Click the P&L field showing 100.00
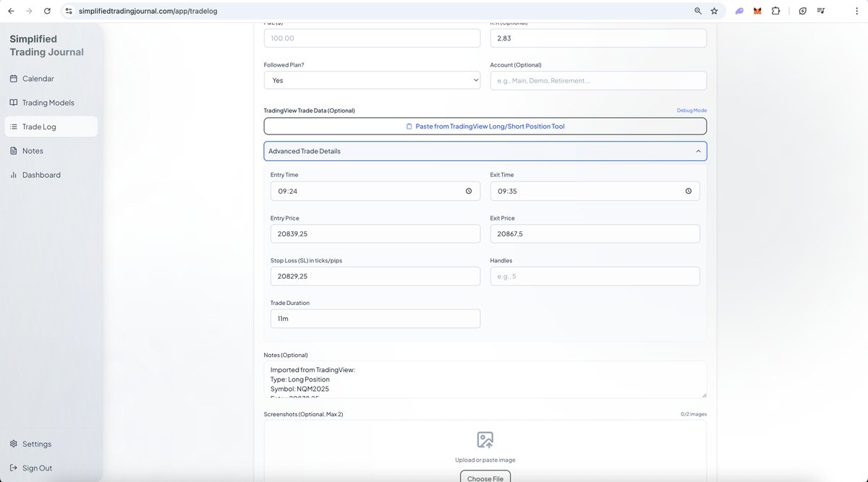Image resolution: width=868 pixels, height=482 pixels. coord(372,38)
